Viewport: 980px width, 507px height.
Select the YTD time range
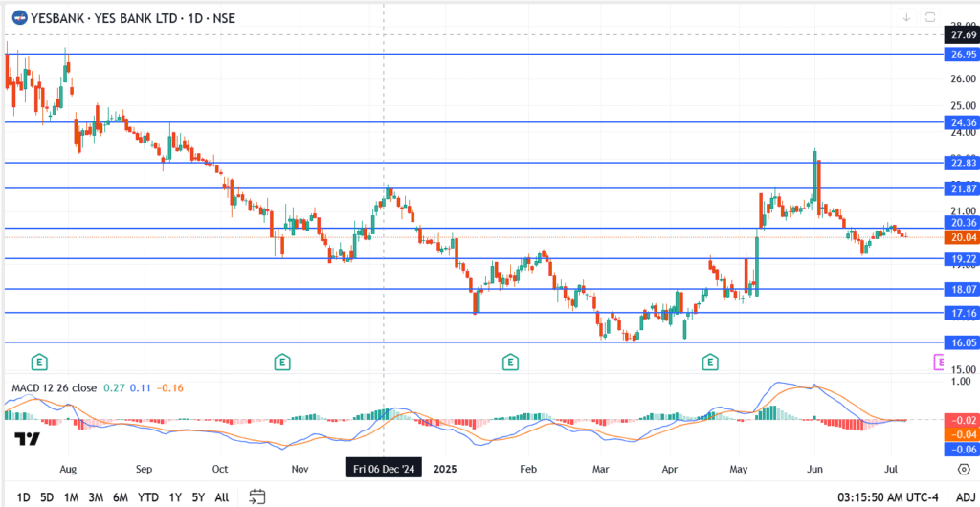pos(147,497)
